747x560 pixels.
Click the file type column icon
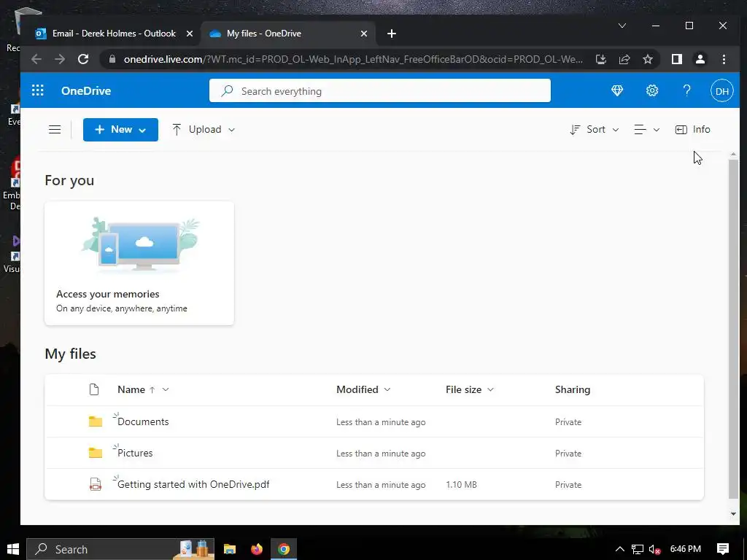tap(94, 389)
